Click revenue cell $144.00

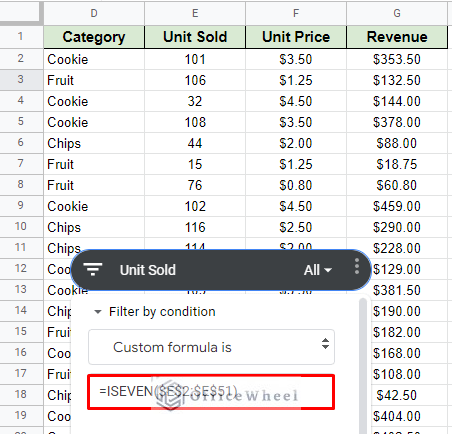tap(397, 101)
